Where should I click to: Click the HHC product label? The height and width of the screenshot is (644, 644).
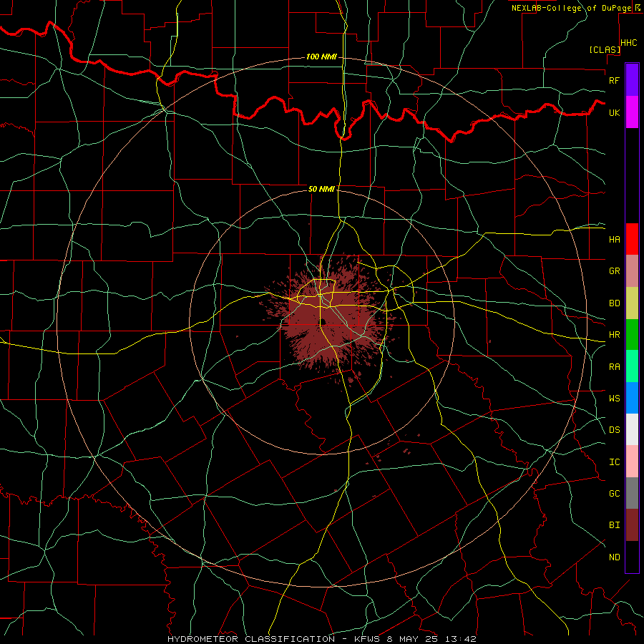point(628,43)
